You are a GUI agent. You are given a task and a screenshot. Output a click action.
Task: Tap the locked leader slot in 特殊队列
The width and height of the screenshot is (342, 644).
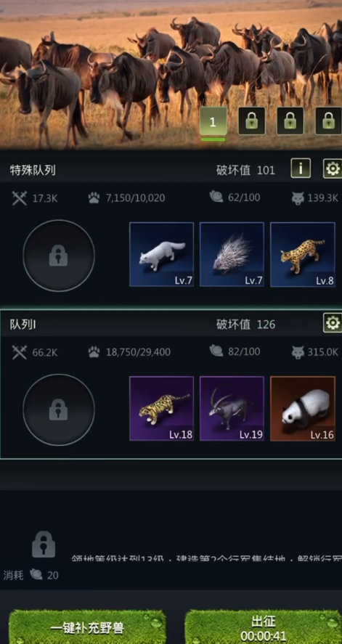coord(59,256)
